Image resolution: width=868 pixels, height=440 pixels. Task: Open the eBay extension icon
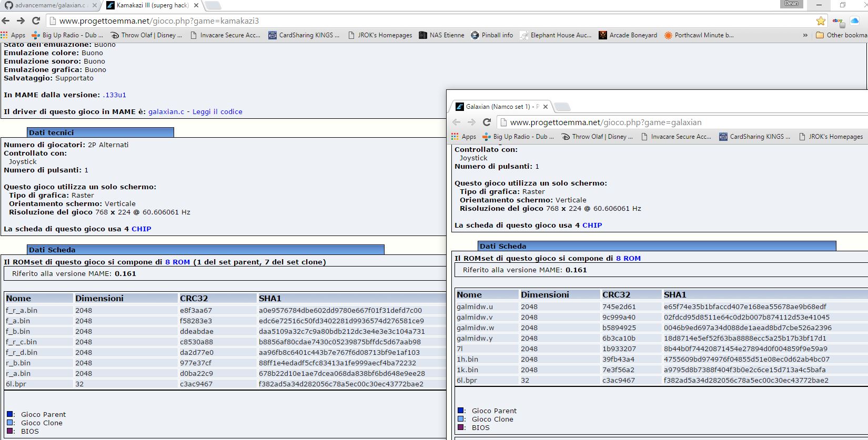pos(837,21)
